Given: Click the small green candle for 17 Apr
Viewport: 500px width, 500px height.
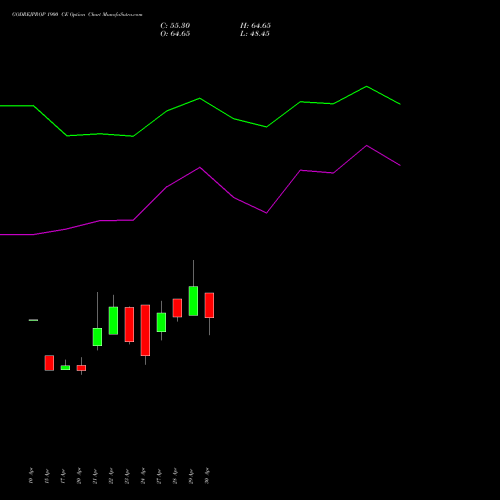Looking at the screenshot, I should [65, 368].
